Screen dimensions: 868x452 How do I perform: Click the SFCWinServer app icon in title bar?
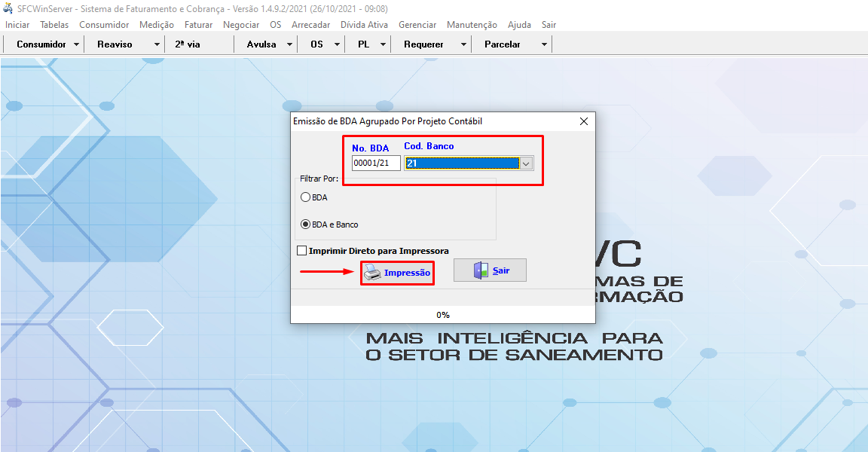point(8,8)
